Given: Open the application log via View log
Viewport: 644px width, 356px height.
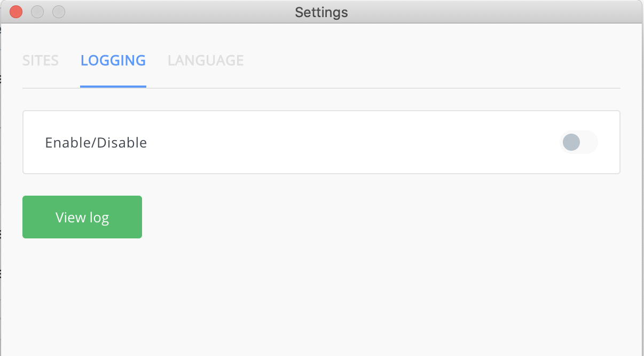Looking at the screenshot, I should click(x=82, y=216).
